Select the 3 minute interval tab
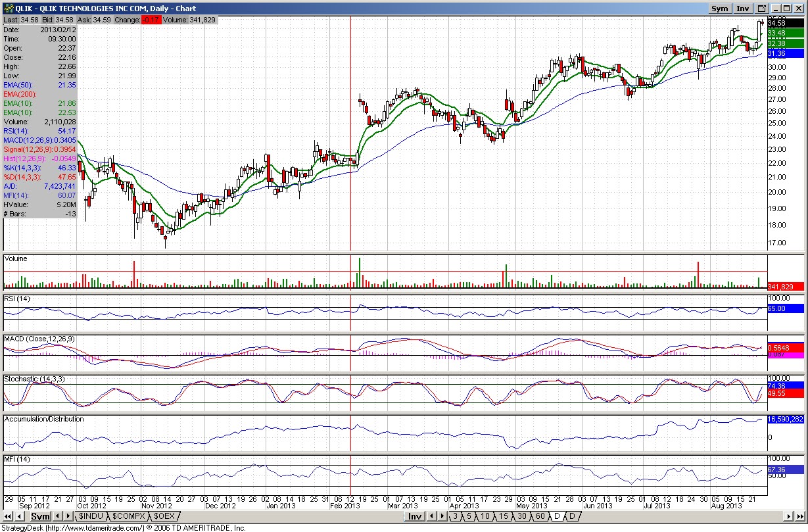 456,516
